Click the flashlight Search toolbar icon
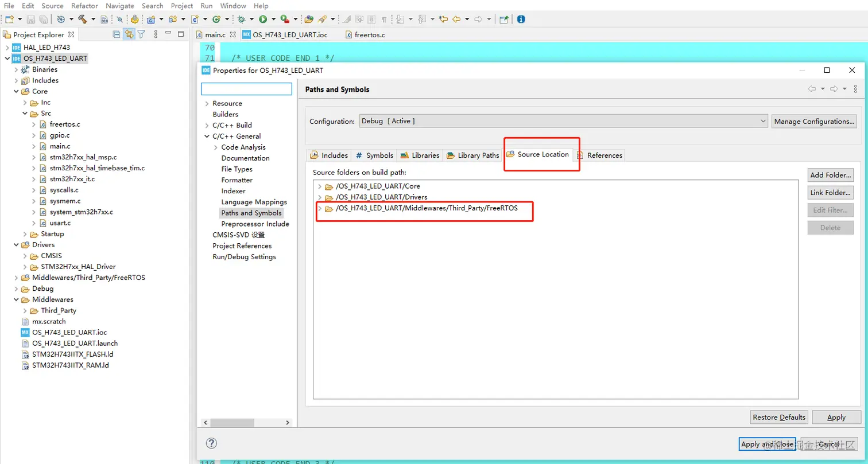This screenshot has height=464, width=868. (x=322, y=19)
